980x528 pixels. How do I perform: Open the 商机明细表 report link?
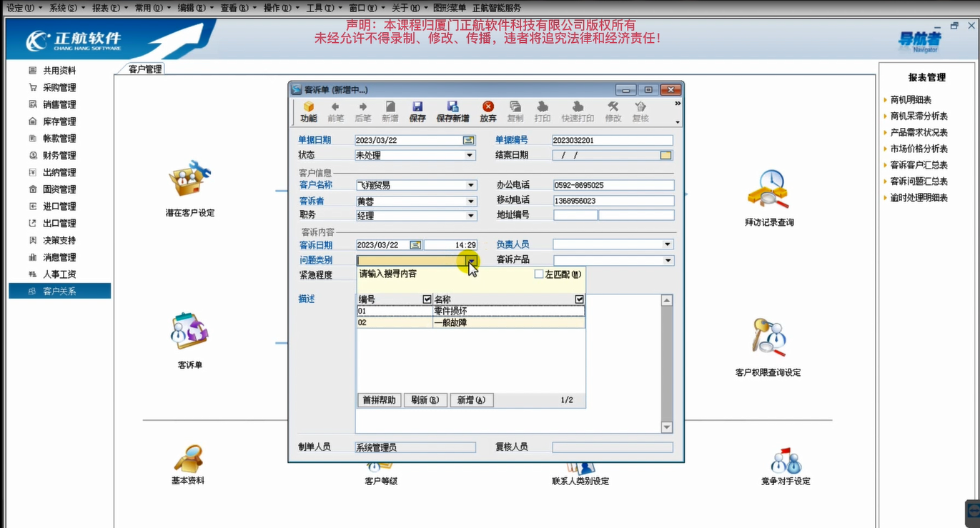pyautogui.click(x=911, y=100)
